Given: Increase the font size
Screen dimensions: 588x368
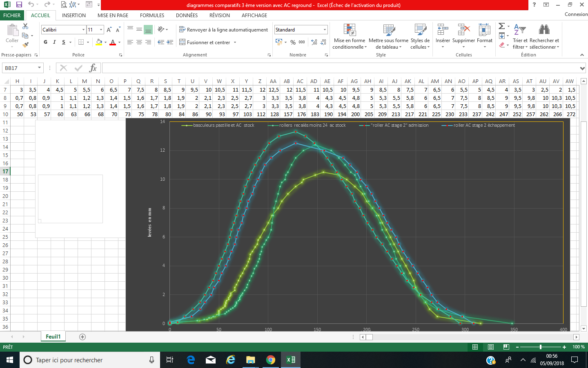Looking at the screenshot, I should (109, 30).
